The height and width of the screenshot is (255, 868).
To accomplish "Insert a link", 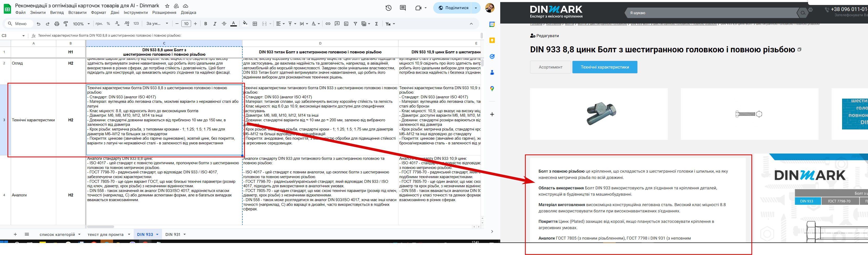I will click(x=328, y=24).
